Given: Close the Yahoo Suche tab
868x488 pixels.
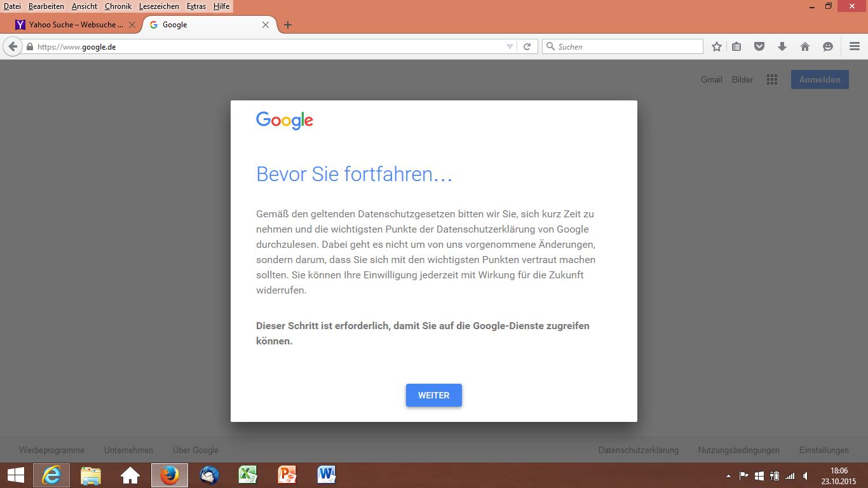Looking at the screenshot, I should tap(132, 25).
